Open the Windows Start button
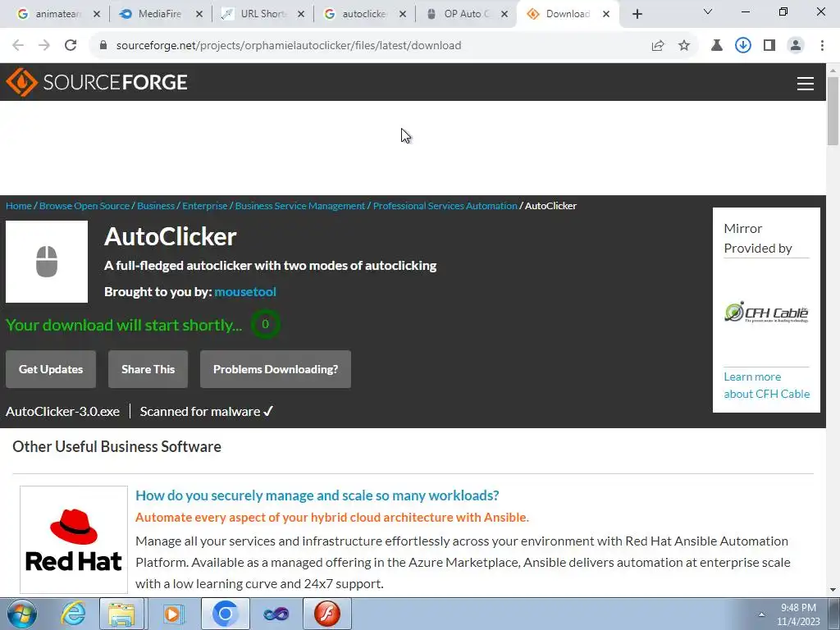The height and width of the screenshot is (630, 840). tap(21, 614)
